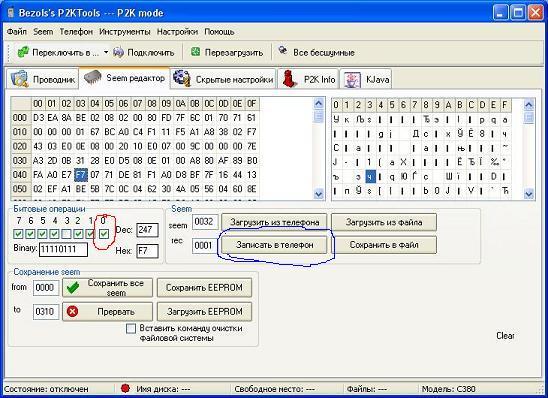The image size is (548, 398).
Task: Open the Файл menu
Action: tap(17, 32)
